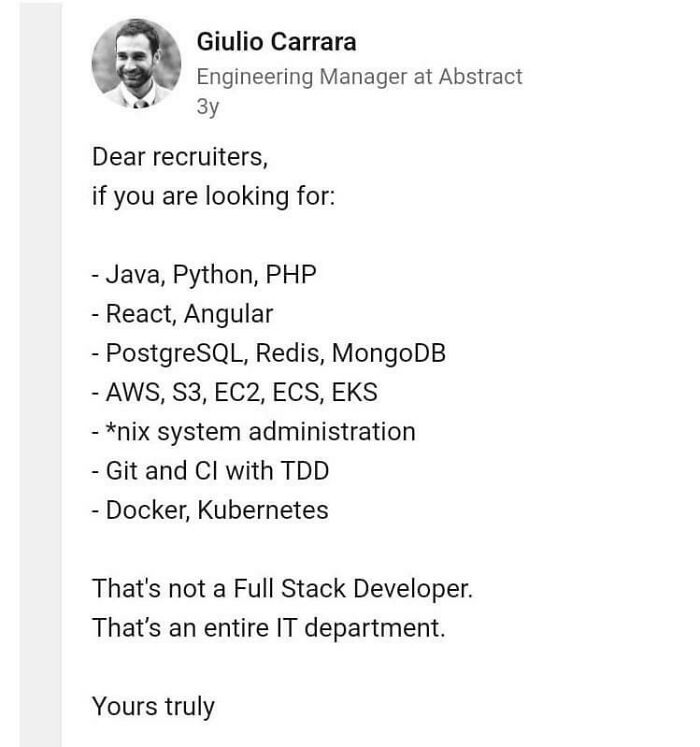Click the word Docker in the list
Image resolution: width=700 pixels, height=747 pixels.
tap(146, 510)
